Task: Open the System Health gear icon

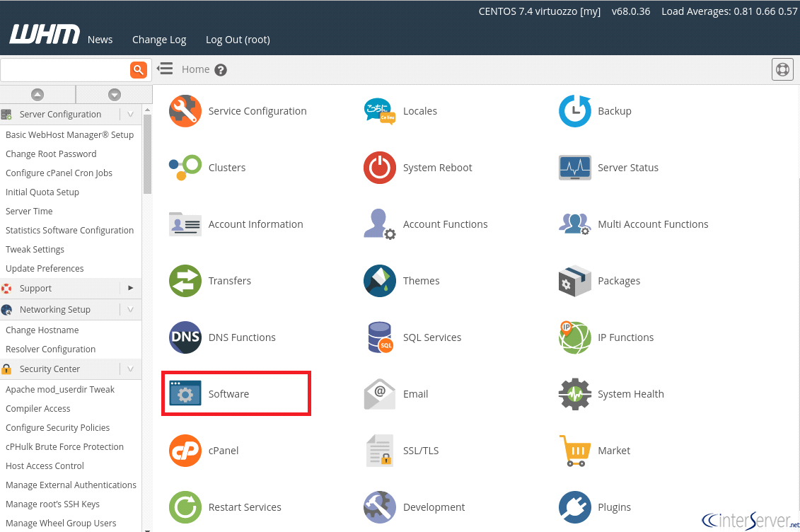Action: tap(575, 394)
